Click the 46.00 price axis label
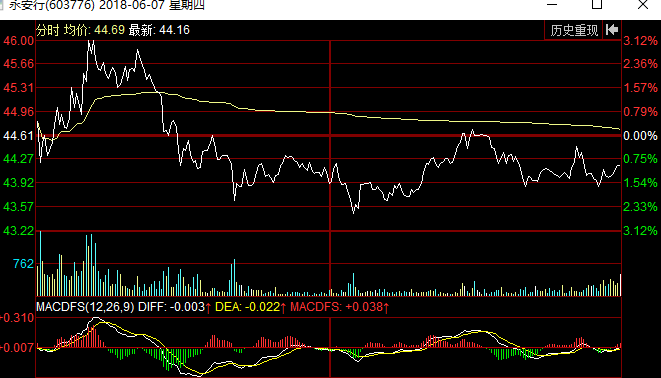 (19, 41)
